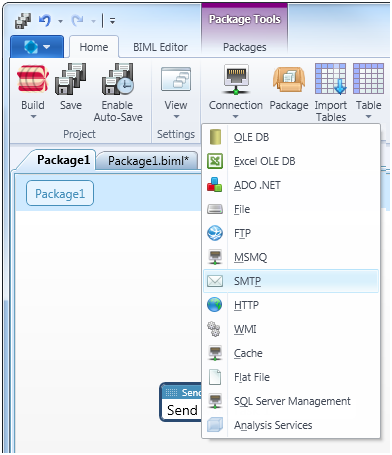Expand the Build dropdown arrow
Image resolution: width=392 pixels, height=455 pixels.
33,117
